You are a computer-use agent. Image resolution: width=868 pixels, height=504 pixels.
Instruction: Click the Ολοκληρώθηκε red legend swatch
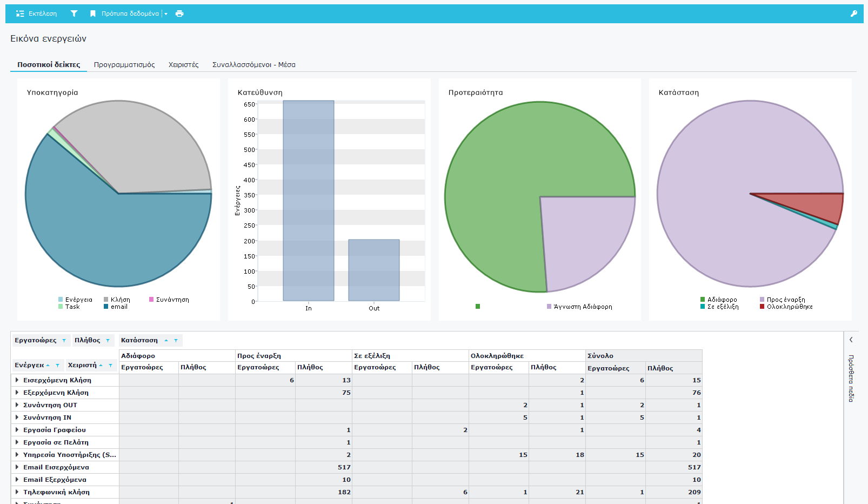pyautogui.click(x=762, y=307)
